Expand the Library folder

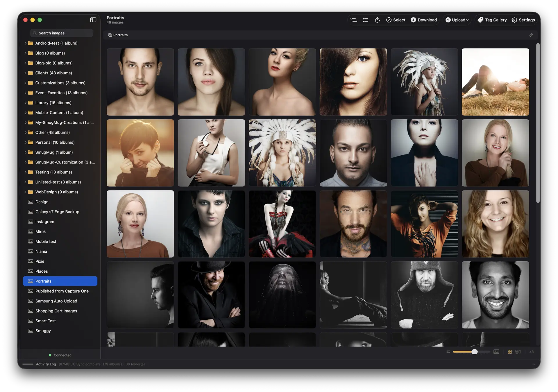coord(26,103)
